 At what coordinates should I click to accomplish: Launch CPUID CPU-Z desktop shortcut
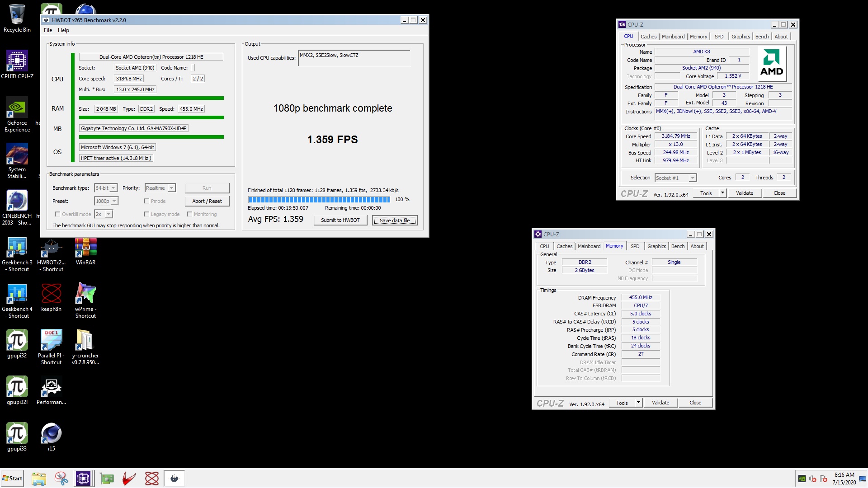tap(17, 65)
